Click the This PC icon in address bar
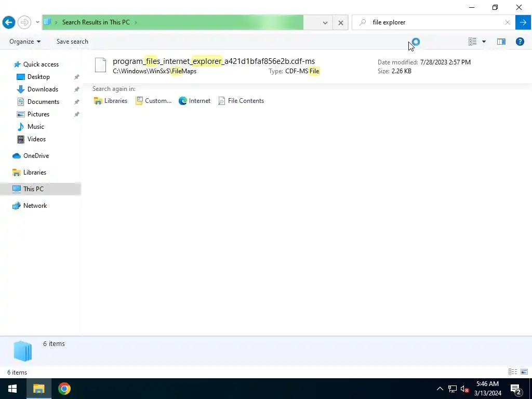532x399 pixels. pyautogui.click(x=47, y=22)
